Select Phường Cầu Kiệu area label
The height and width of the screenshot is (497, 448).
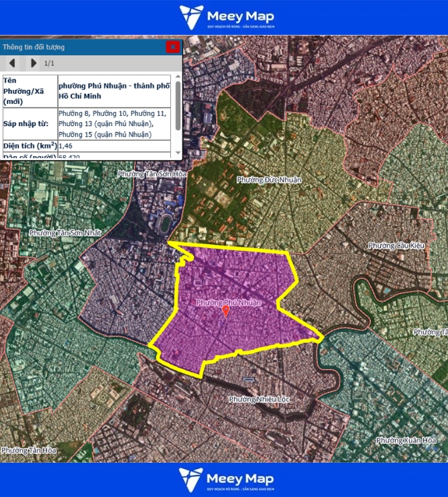click(x=396, y=246)
